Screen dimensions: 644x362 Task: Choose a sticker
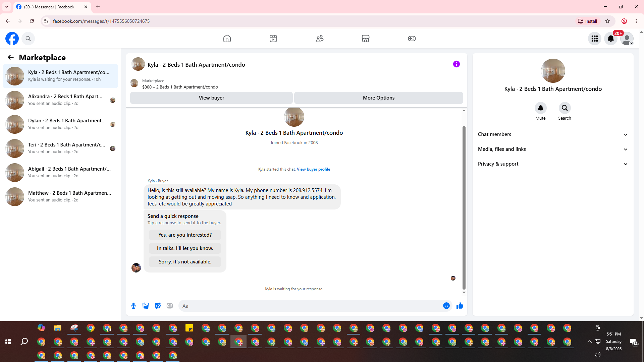click(158, 306)
